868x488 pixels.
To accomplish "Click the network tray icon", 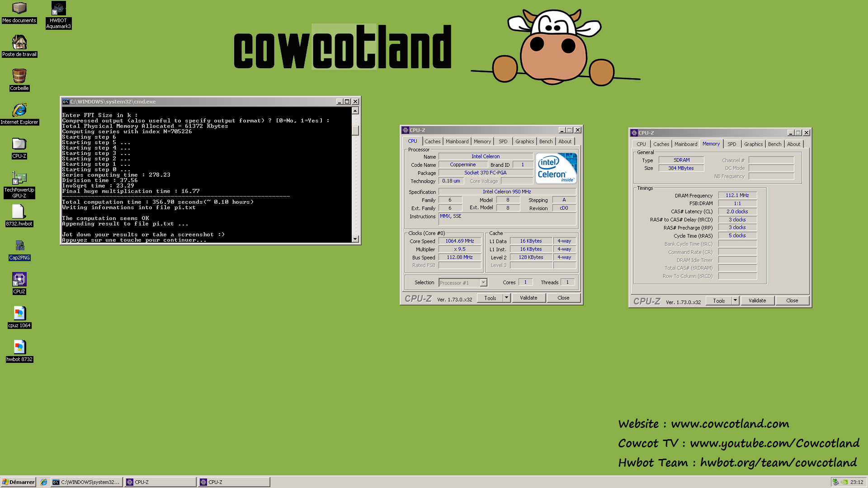I will 836,482.
